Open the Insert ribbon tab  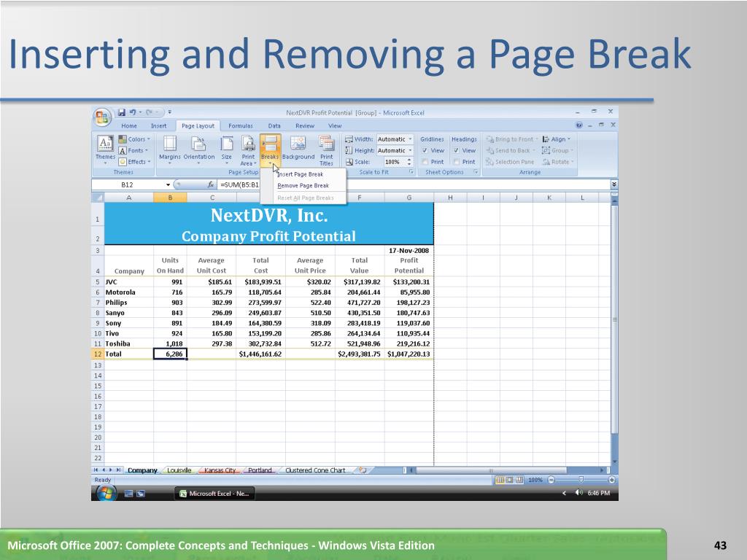pyautogui.click(x=158, y=125)
